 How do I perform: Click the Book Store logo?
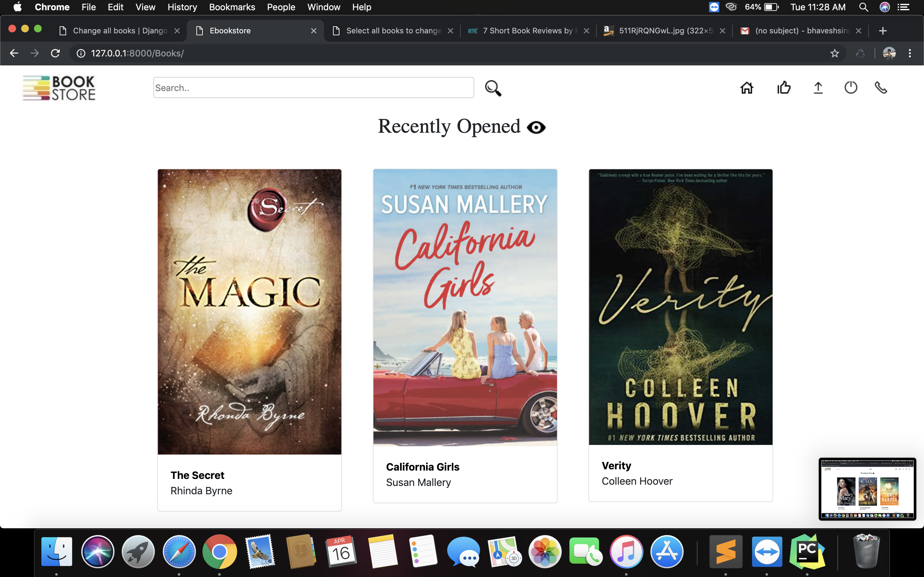pyautogui.click(x=59, y=88)
